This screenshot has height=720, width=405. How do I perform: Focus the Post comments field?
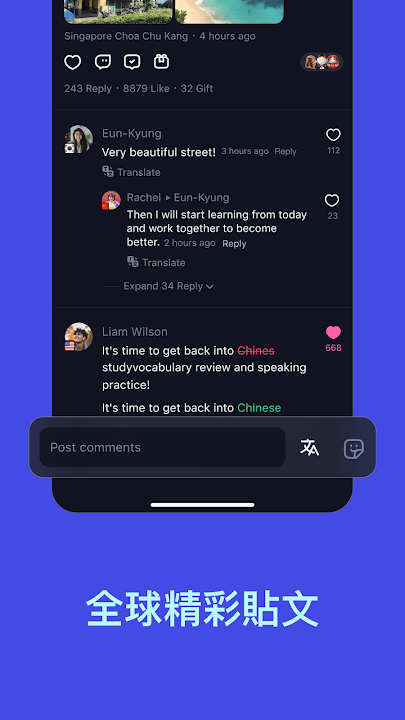click(163, 447)
